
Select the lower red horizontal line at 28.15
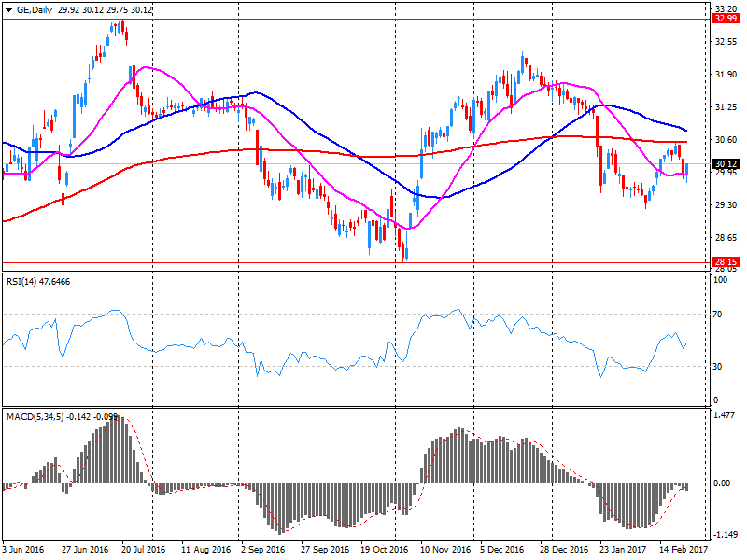pos(373,262)
